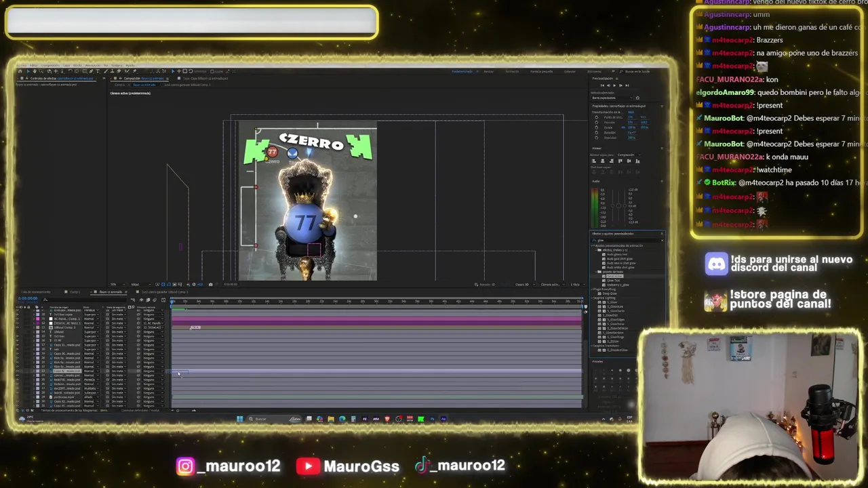Open the Animación menu in menu bar
868x488 pixels.
click(93, 66)
